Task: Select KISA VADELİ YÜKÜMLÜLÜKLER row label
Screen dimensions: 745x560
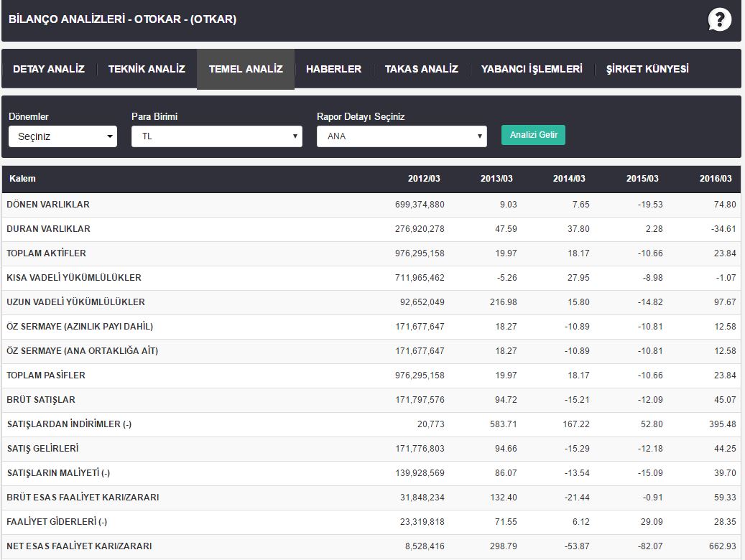Action: (x=74, y=277)
